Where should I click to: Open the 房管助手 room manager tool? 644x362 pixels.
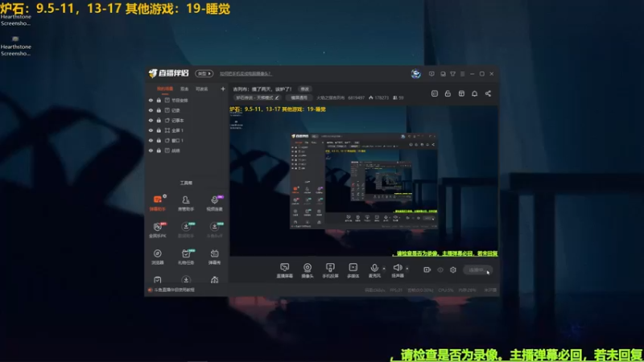[x=186, y=203]
